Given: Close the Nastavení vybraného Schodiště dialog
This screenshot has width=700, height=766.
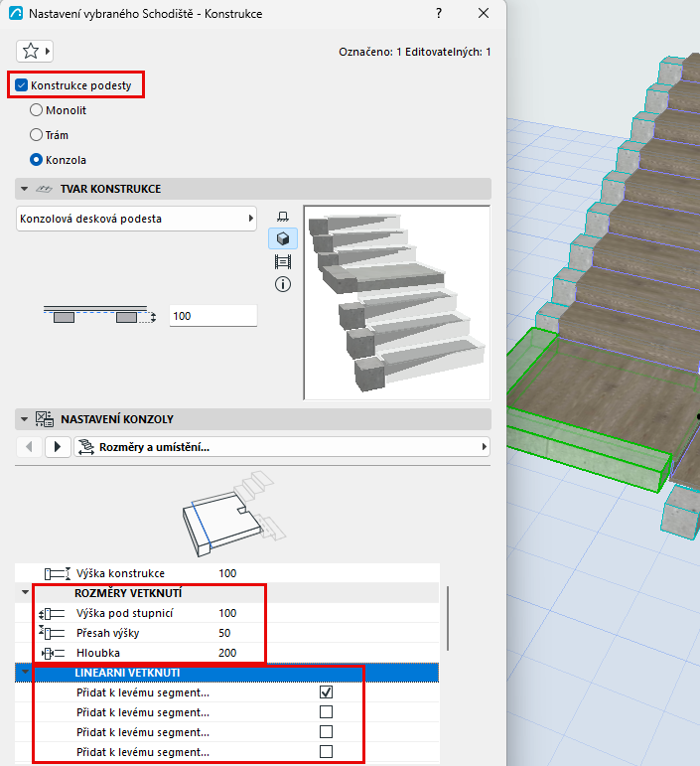Looking at the screenshot, I should 484,13.
